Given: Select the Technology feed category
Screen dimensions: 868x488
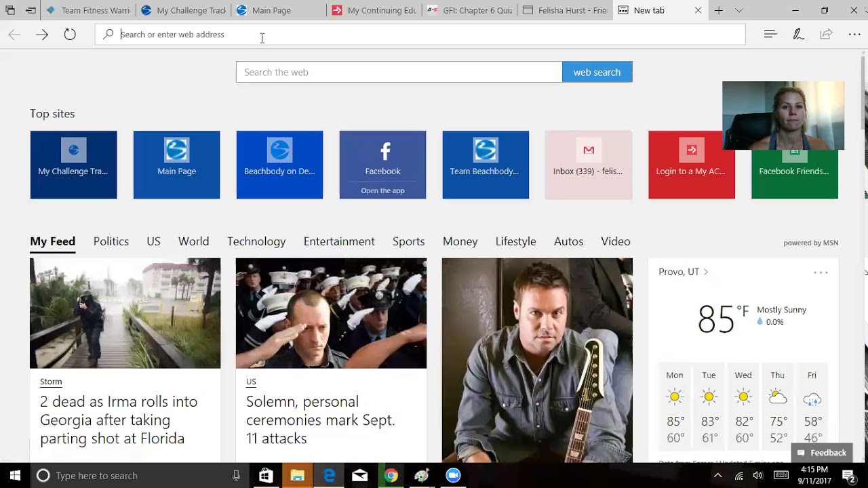Looking at the screenshot, I should pos(256,241).
